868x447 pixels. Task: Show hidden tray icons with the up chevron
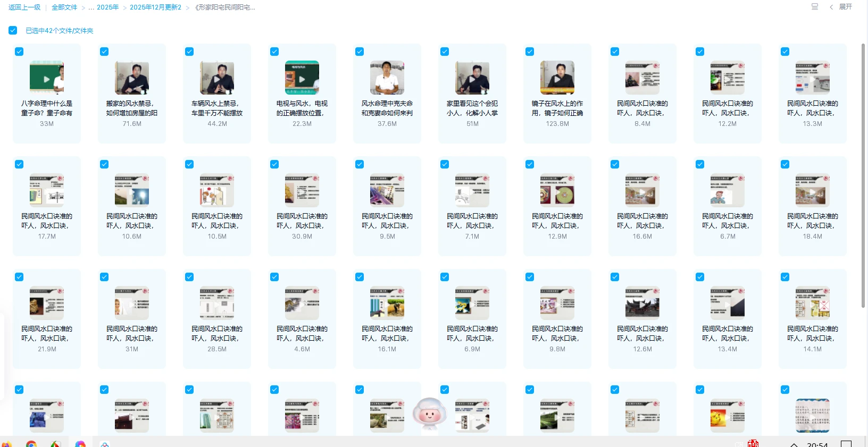(x=794, y=444)
